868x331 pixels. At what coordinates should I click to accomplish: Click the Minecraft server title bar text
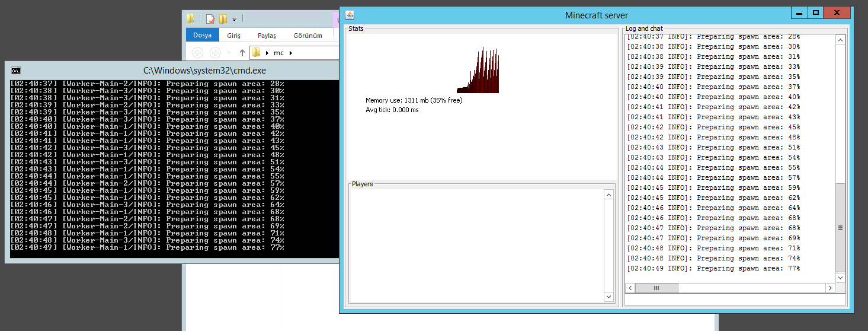(x=597, y=15)
